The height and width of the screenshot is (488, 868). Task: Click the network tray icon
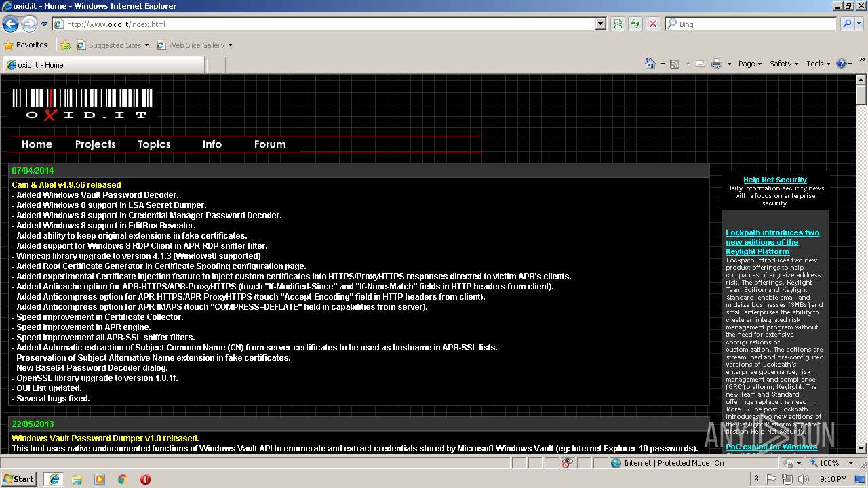[787, 479]
